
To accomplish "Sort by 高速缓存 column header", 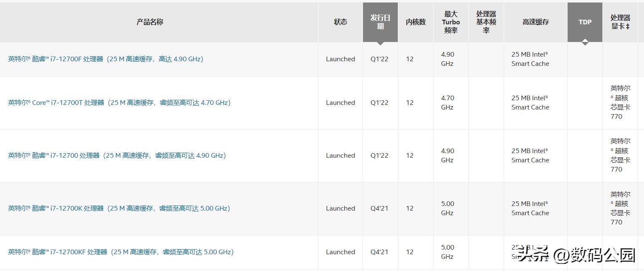I will [x=536, y=22].
